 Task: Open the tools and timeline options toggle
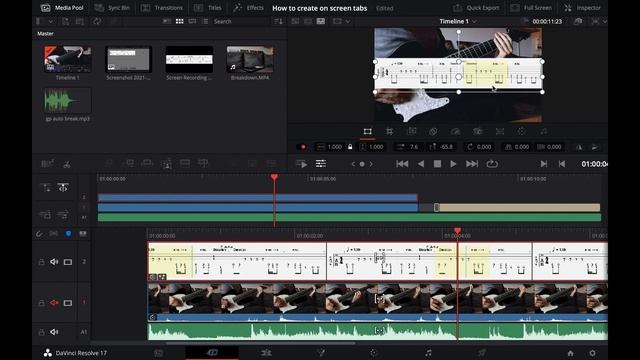[x=321, y=164]
